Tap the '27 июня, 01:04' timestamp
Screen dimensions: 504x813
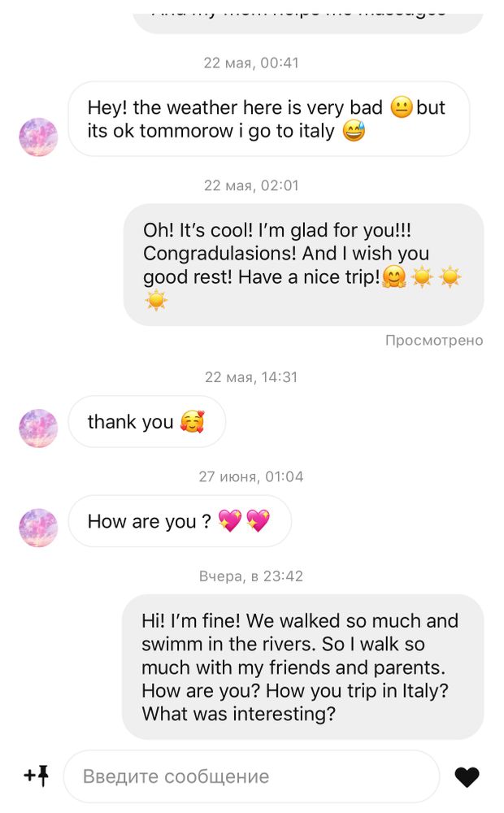tap(251, 476)
